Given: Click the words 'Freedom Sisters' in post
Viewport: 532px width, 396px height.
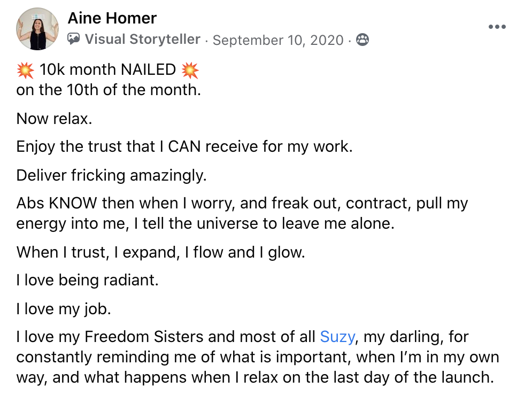Looking at the screenshot, I should click(x=144, y=337).
